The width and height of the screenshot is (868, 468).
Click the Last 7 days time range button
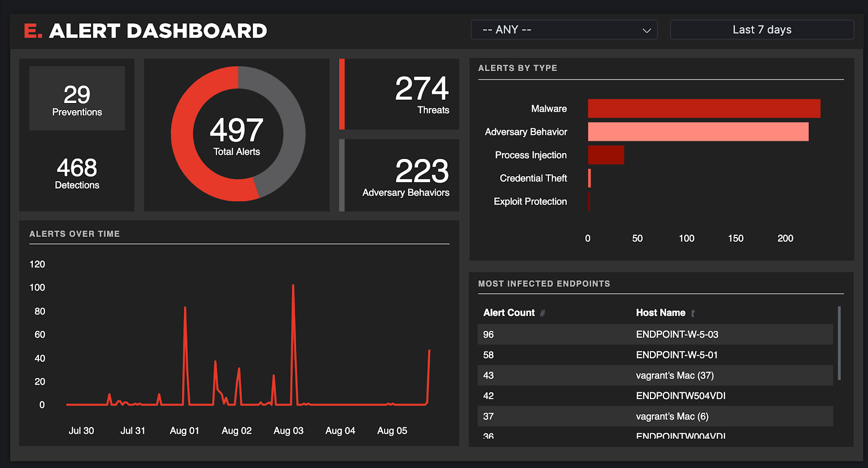[762, 30]
